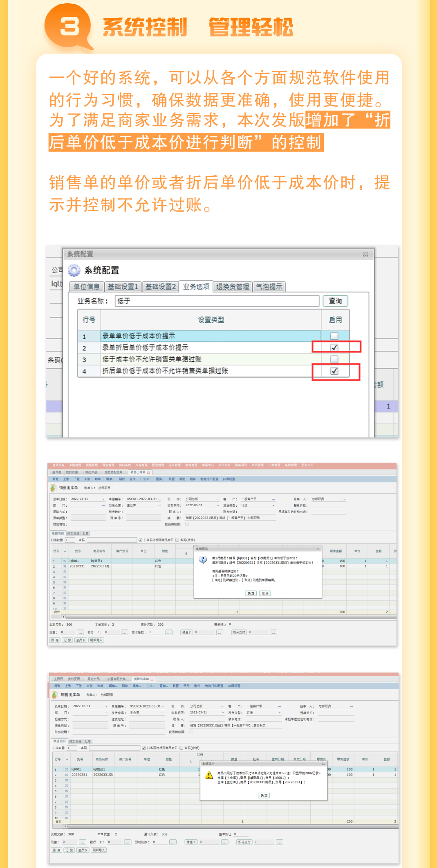This screenshot has width=437, height=868.
Task: Open the 库存管理 menu in the menu bar
Action: pos(141,465)
